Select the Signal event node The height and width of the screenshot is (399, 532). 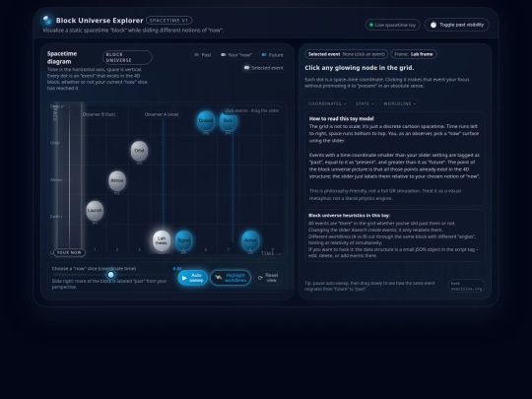[183, 240]
